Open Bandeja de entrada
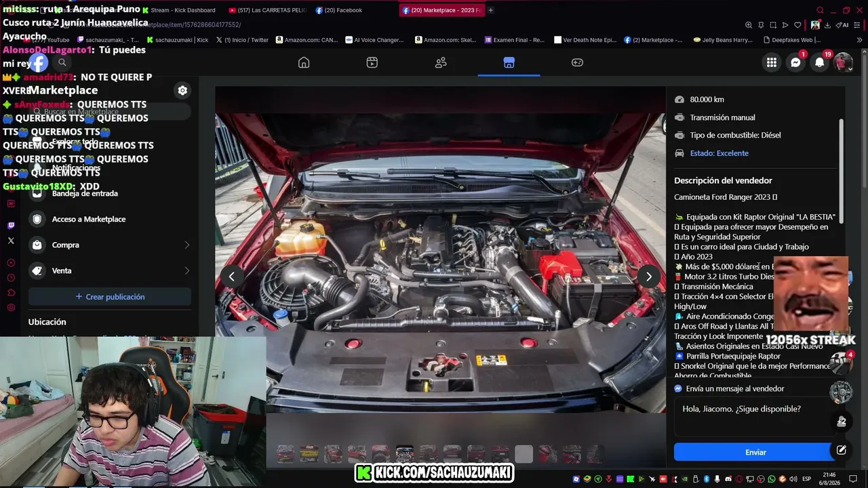The height and width of the screenshot is (488, 868). (110, 193)
